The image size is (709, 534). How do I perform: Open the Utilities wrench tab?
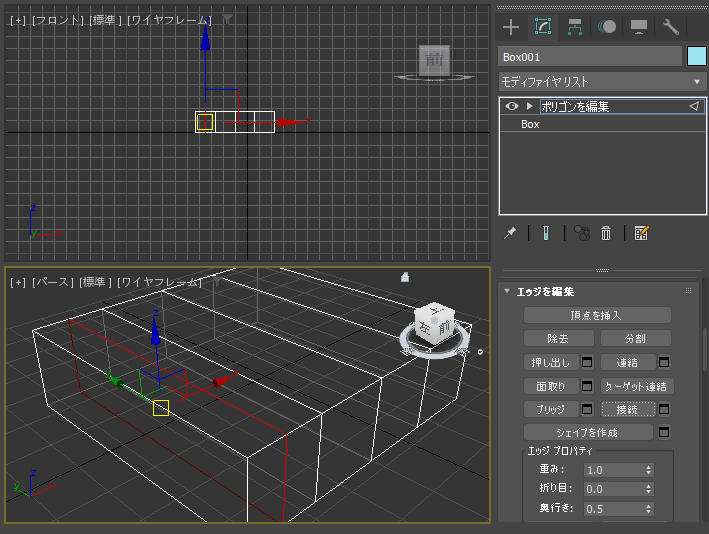[x=671, y=27]
